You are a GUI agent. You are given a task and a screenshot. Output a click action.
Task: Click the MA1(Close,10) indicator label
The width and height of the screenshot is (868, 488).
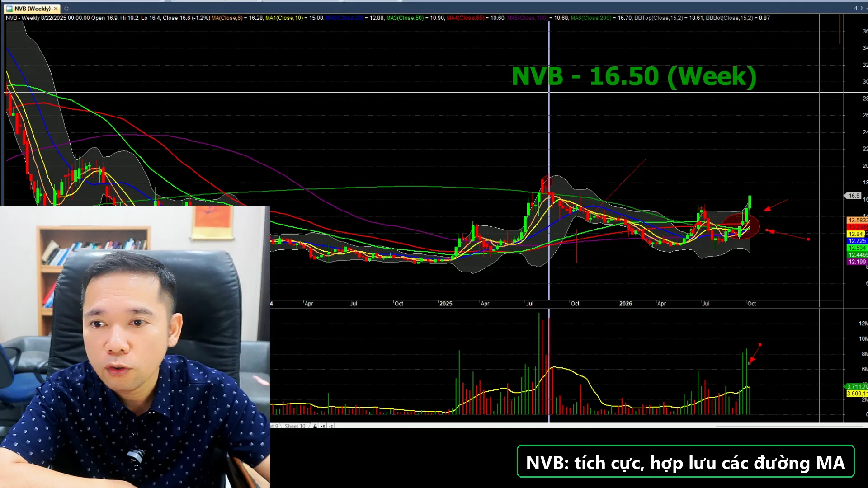(284, 18)
